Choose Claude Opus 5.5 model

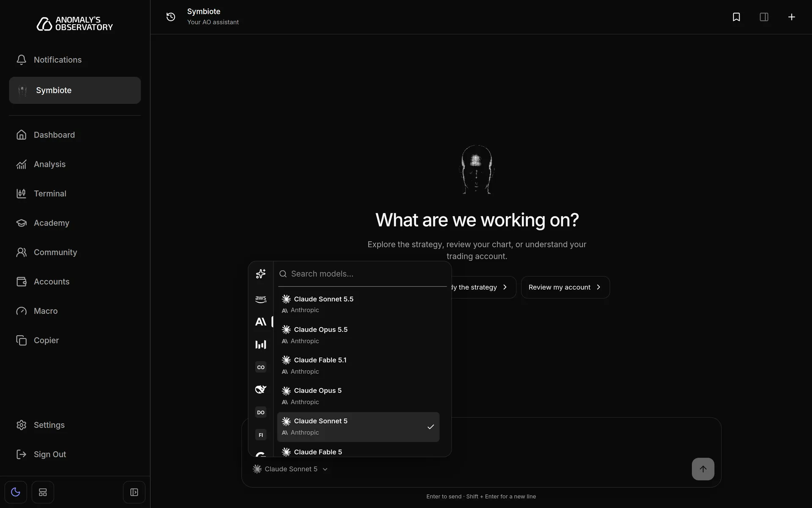pyautogui.click(x=358, y=335)
